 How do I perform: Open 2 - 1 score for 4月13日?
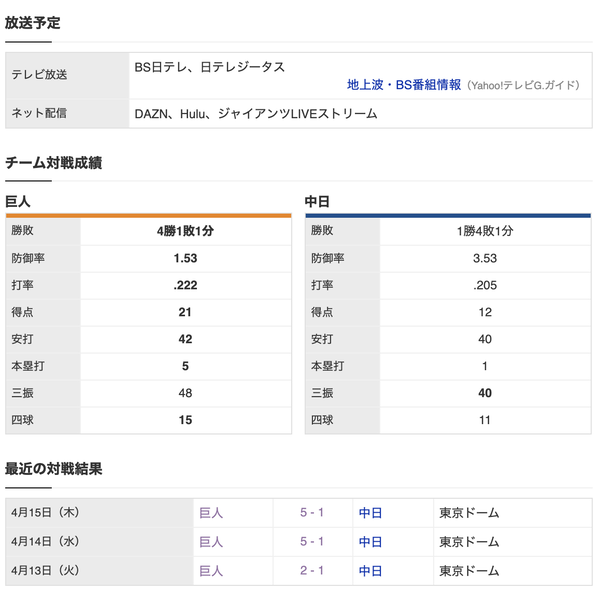point(312,571)
